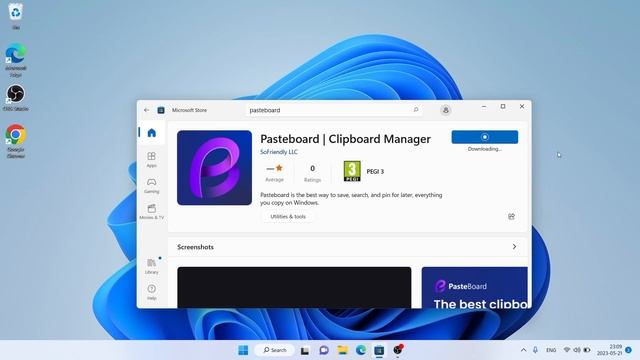Open the notification count badge

[x=629, y=350]
